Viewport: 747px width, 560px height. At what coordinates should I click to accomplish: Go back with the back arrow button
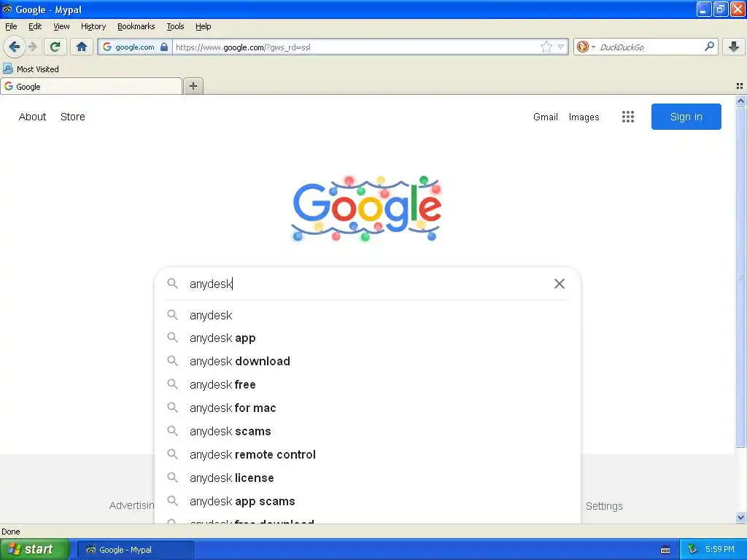pos(14,47)
